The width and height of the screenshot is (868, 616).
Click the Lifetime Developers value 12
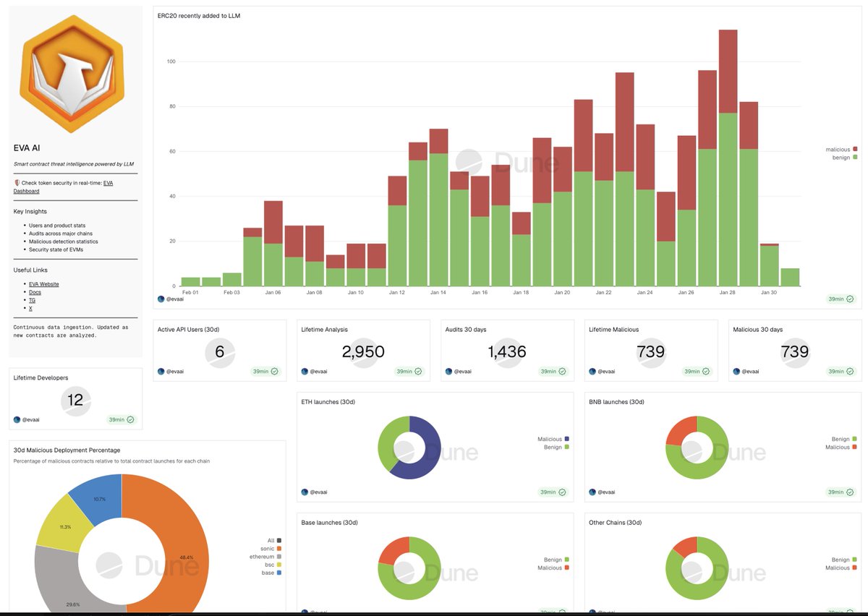point(75,400)
